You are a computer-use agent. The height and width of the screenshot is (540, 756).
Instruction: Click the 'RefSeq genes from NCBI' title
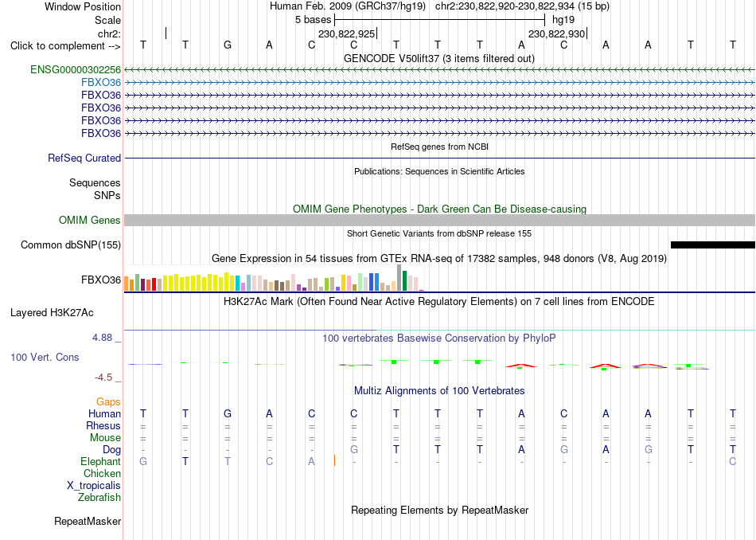coord(439,147)
